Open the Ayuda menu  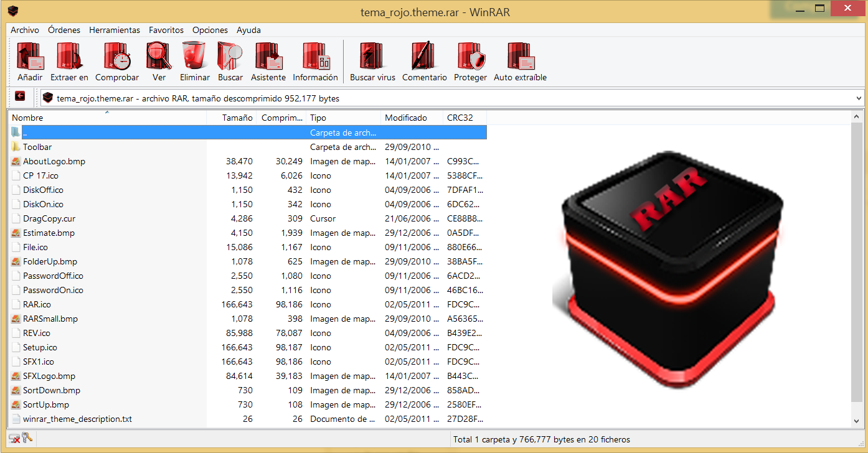coord(249,30)
